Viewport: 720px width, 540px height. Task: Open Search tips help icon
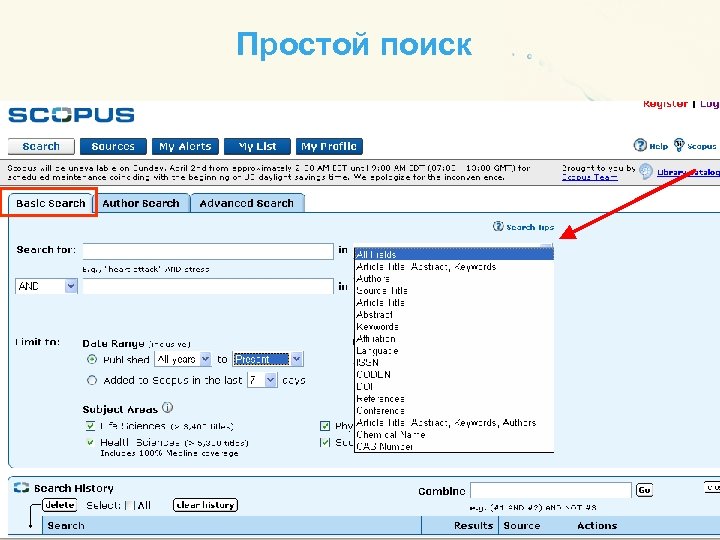(x=498, y=226)
